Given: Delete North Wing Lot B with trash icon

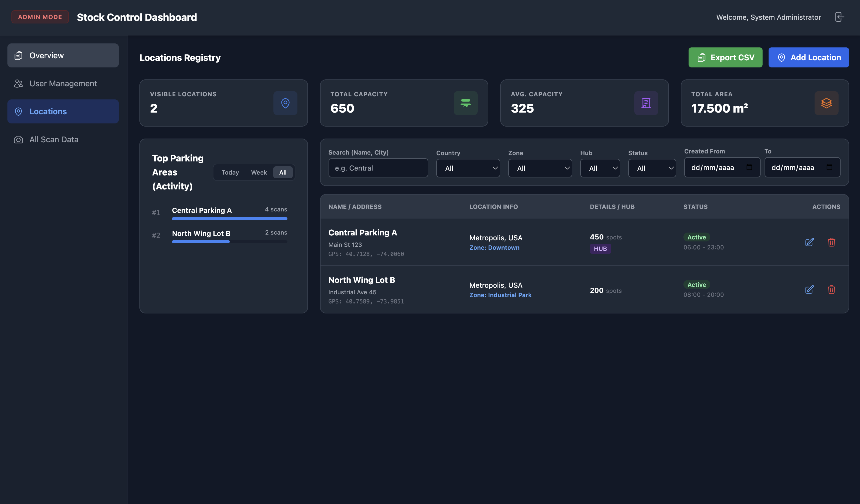Looking at the screenshot, I should coord(831,290).
